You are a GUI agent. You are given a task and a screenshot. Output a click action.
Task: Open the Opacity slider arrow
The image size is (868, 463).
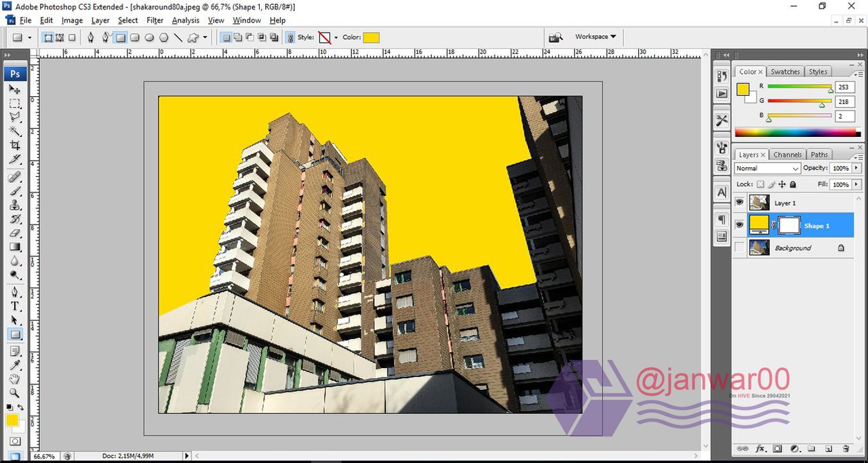tap(856, 168)
